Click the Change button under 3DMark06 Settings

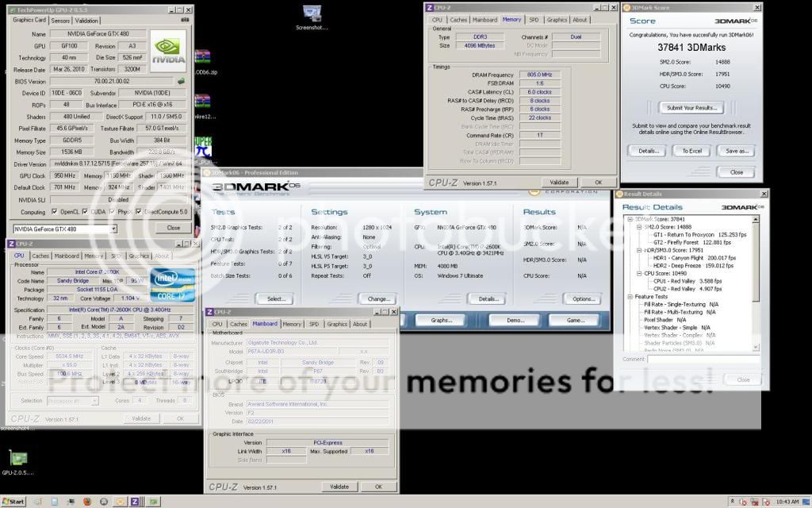(378, 299)
